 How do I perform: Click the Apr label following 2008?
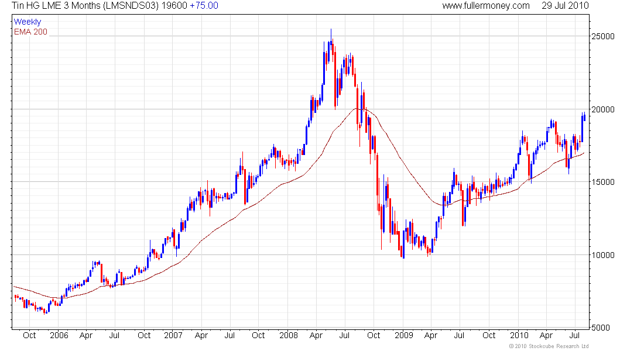(316, 335)
